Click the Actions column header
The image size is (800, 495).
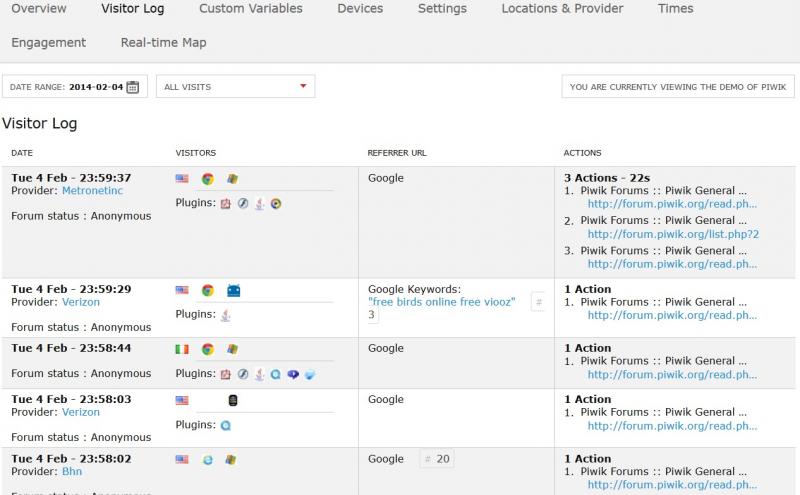click(582, 153)
